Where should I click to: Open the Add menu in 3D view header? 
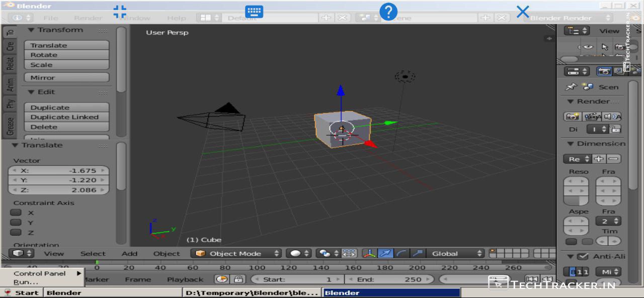coord(129,253)
